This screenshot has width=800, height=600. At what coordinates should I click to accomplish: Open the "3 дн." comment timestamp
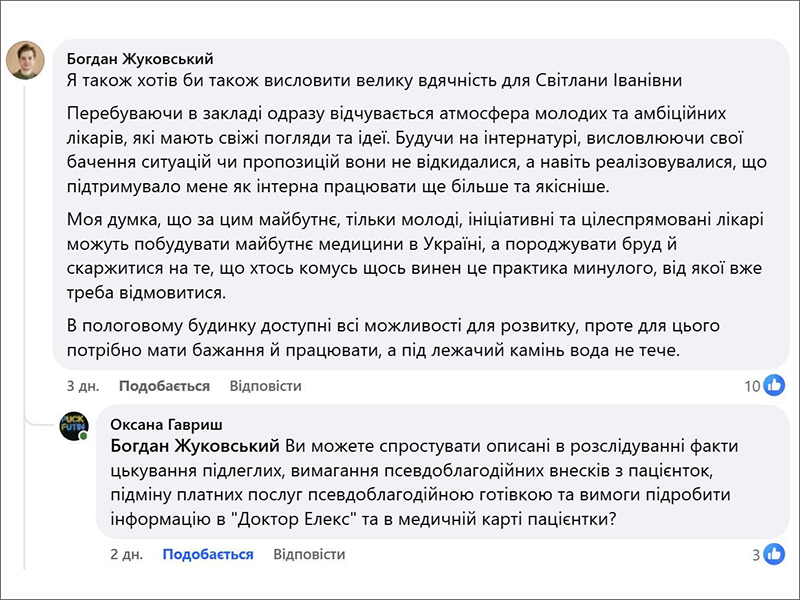click(x=81, y=386)
